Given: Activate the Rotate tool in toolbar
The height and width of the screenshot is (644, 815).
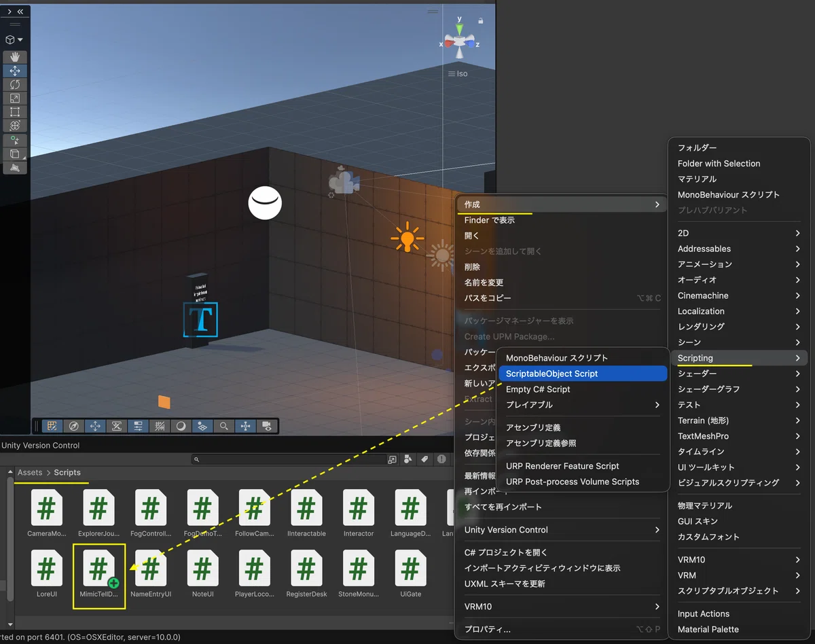Looking at the screenshot, I should point(14,84).
